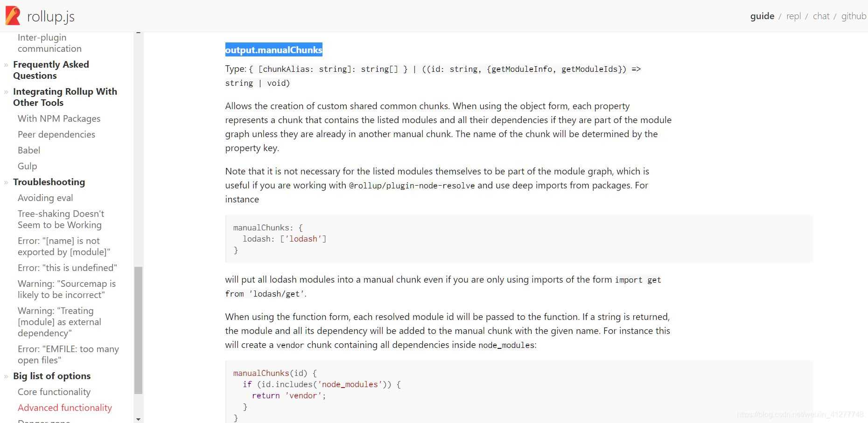Screen dimensions: 868x423
Task: Select the Advanced functionality sidebar item
Action: (x=65, y=408)
